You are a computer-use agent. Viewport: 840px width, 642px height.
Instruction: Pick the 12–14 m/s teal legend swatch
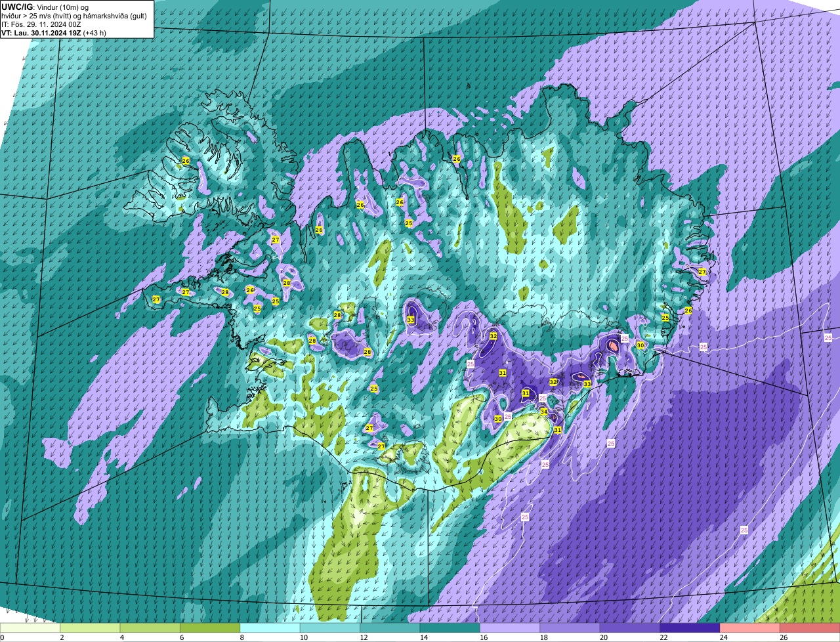390,628
